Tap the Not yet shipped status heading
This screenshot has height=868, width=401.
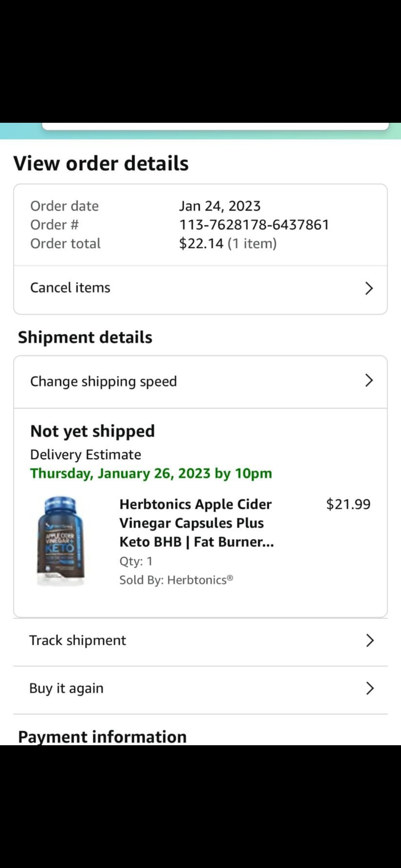click(x=92, y=431)
